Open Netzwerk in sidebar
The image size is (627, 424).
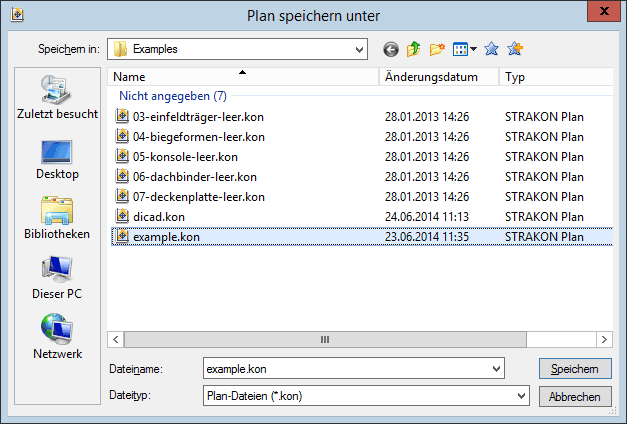(56, 337)
